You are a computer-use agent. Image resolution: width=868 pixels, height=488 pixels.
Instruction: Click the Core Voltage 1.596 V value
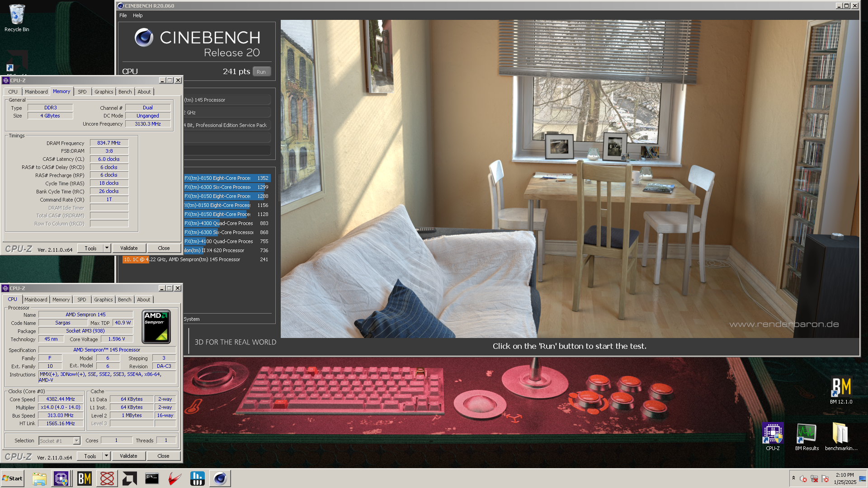[x=117, y=339]
